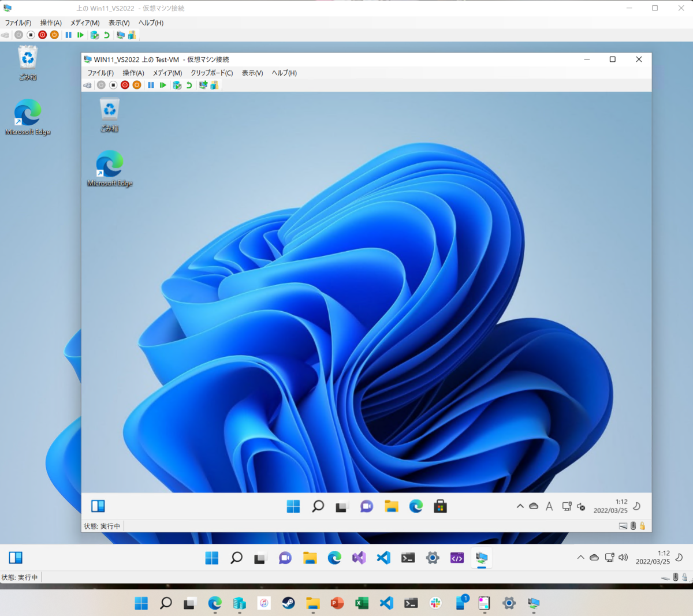Toggle the muted speaker icon in the Test-VM tray
The image size is (693, 616).
581,507
